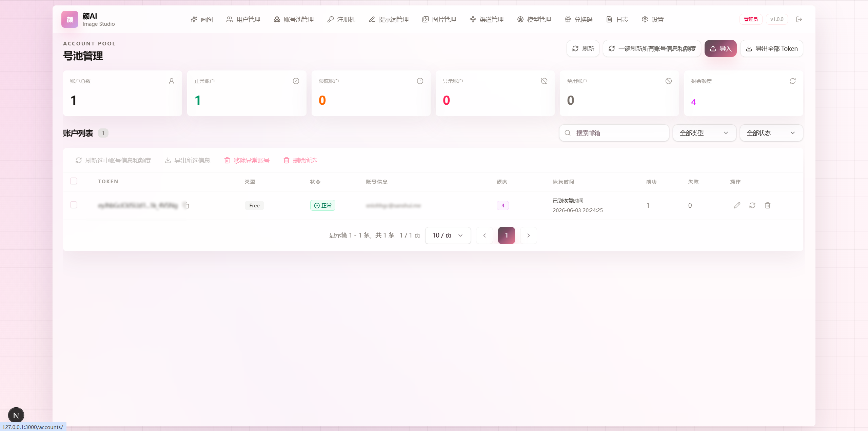Viewport: 868px width, 431px height.
Task: Toggle the select-all checkbox in table header
Action: pyautogui.click(x=74, y=181)
